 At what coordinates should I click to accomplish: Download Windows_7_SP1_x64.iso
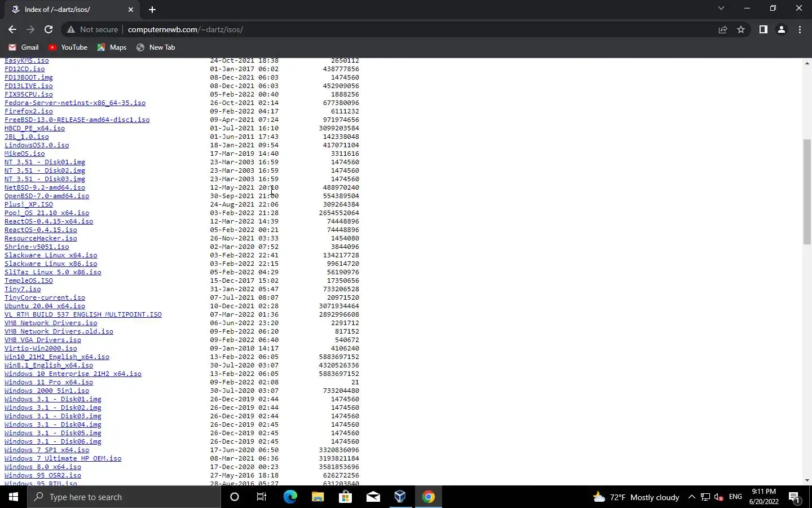coord(47,450)
